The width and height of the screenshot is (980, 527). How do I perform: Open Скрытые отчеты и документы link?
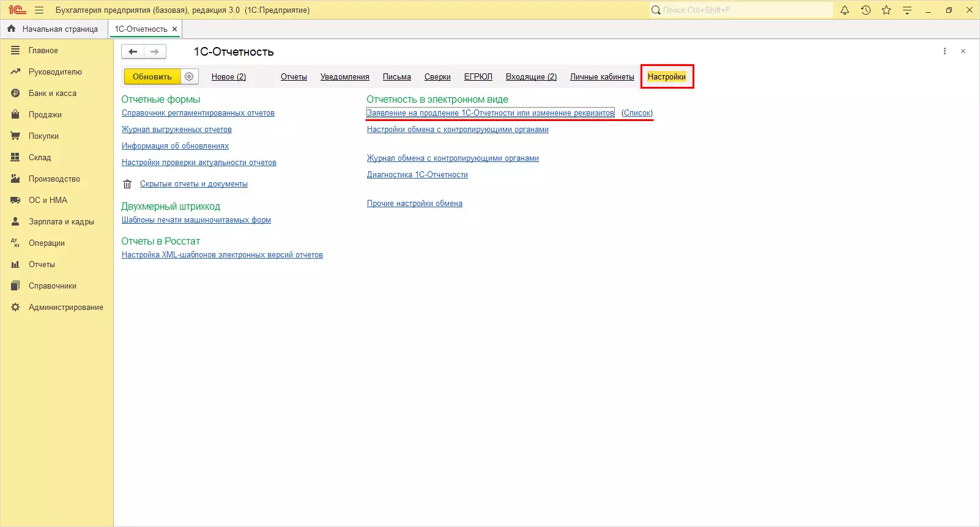194,184
